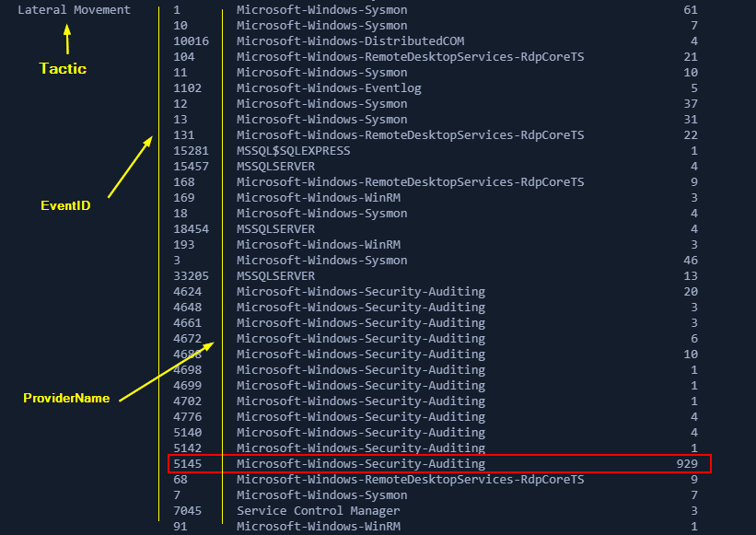Click count 31 for Sysmon event 13
The height and width of the screenshot is (535, 756).
[x=691, y=120]
